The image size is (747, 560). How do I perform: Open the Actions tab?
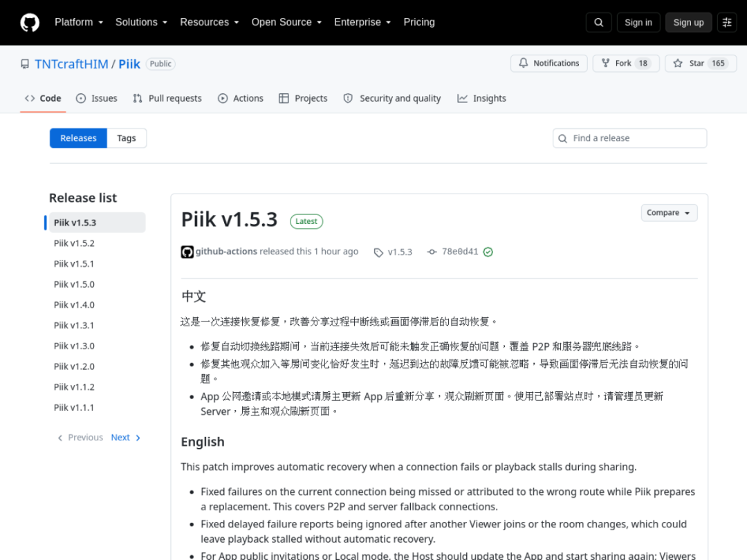(241, 98)
